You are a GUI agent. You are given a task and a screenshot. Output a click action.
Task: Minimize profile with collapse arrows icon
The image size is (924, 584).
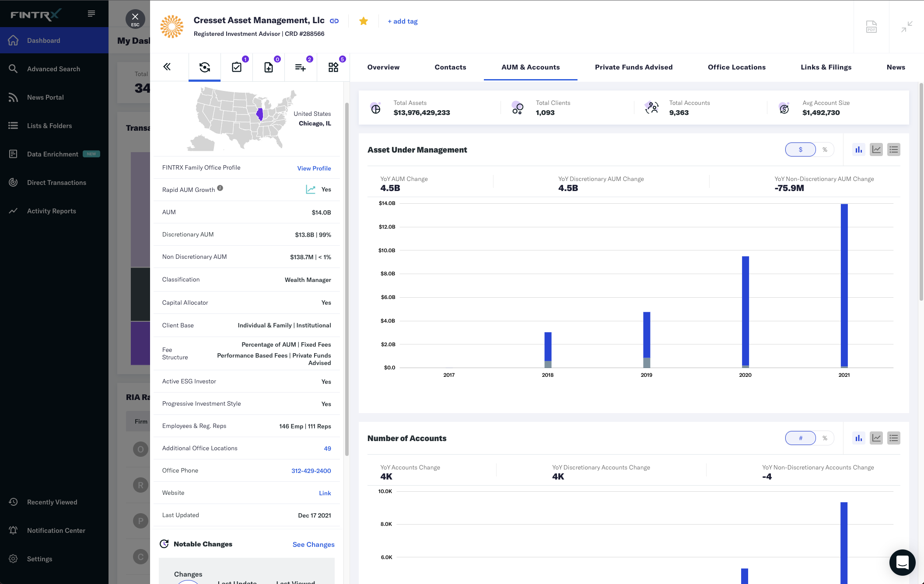[x=907, y=27]
